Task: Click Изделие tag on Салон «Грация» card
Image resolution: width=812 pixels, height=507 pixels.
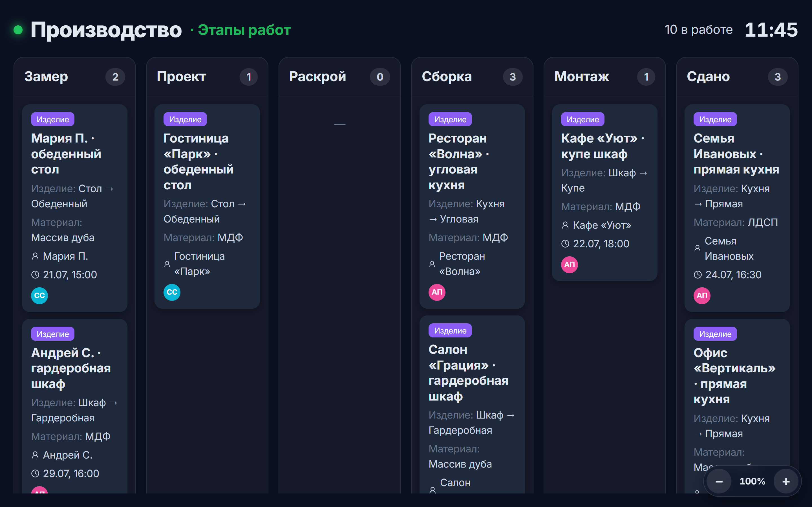Action: (x=450, y=331)
